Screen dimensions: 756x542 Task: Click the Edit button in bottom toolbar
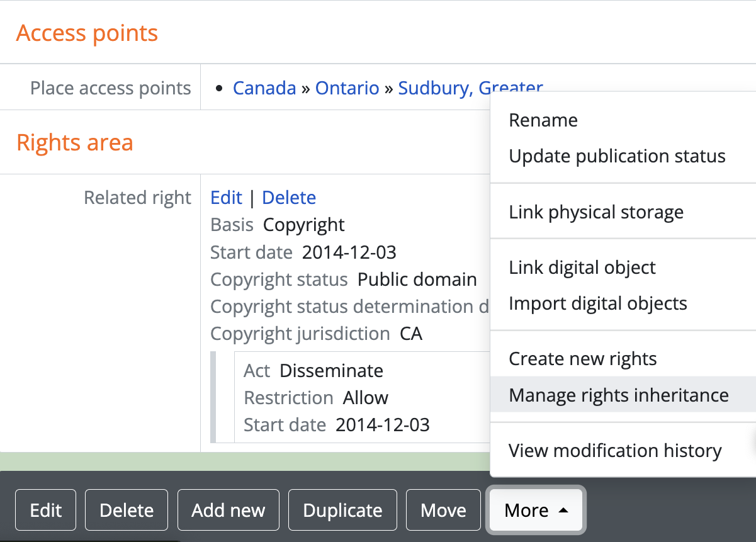[46, 510]
